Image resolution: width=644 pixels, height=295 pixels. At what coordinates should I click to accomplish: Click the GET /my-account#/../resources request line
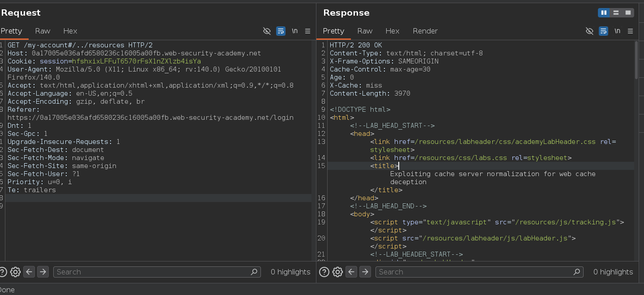tap(80, 45)
